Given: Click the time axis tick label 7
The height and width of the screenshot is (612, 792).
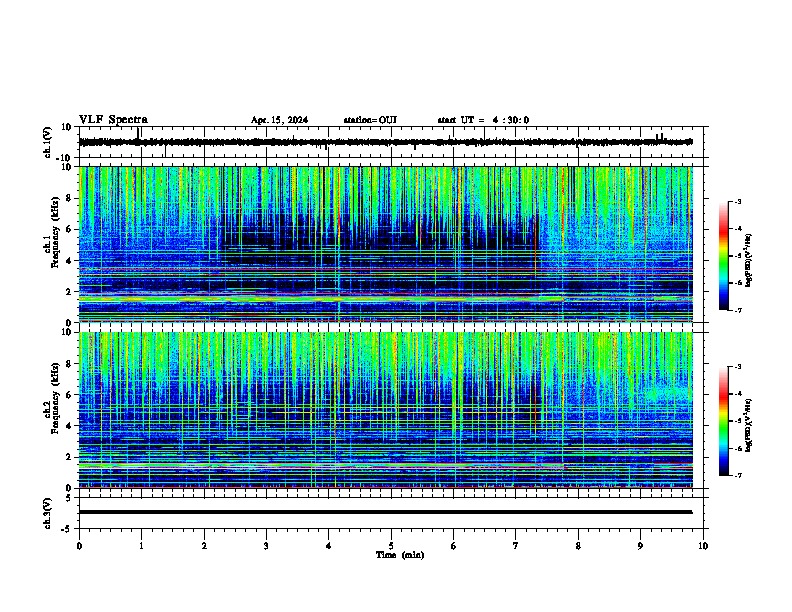Looking at the screenshot, I should pyautogui.click(x=516, y=546).
